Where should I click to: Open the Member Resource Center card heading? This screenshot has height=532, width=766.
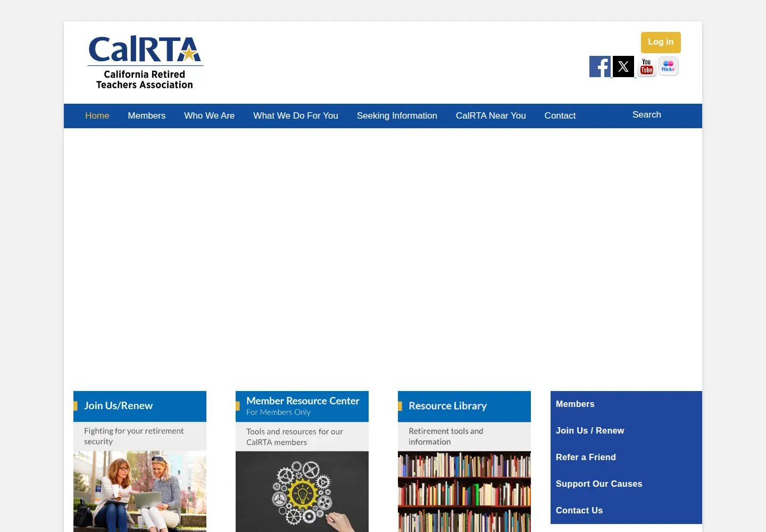(303, 401)
